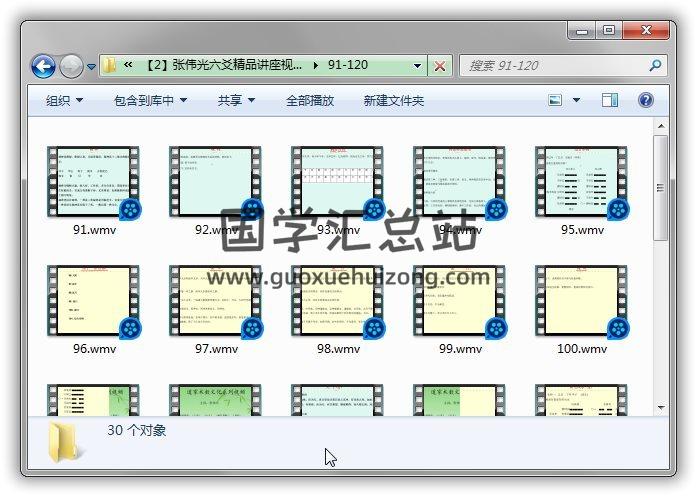Minimize the Explorer window
Viewport: 697px width, 497px height.
click(581, 31)
